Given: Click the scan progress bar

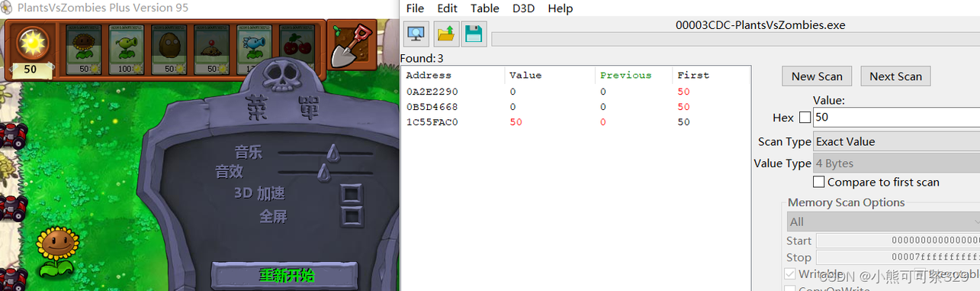Looking at the screenshot, I should 735,40.
